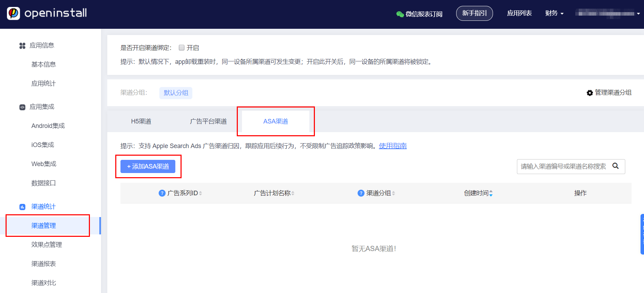Open 渠道对比 in the sidebar

[43, 283]
